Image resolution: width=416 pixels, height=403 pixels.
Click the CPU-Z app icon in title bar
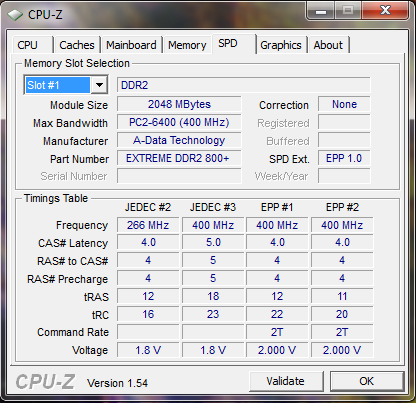click(15, 15)
